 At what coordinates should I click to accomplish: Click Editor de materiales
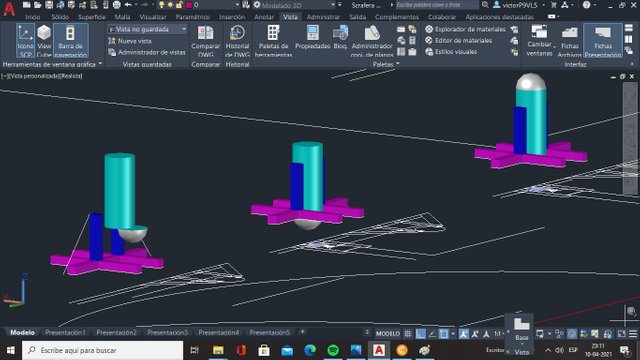458,40
